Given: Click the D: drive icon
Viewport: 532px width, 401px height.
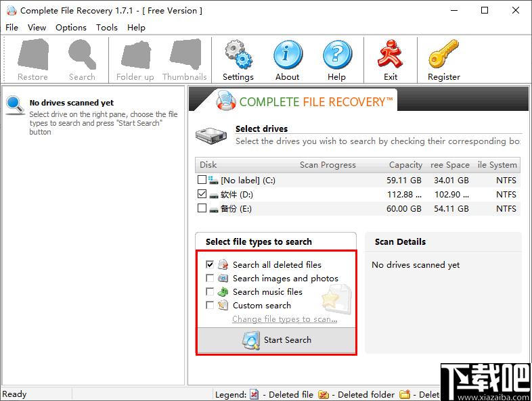Looking at the screenshot, I should 213,195.
